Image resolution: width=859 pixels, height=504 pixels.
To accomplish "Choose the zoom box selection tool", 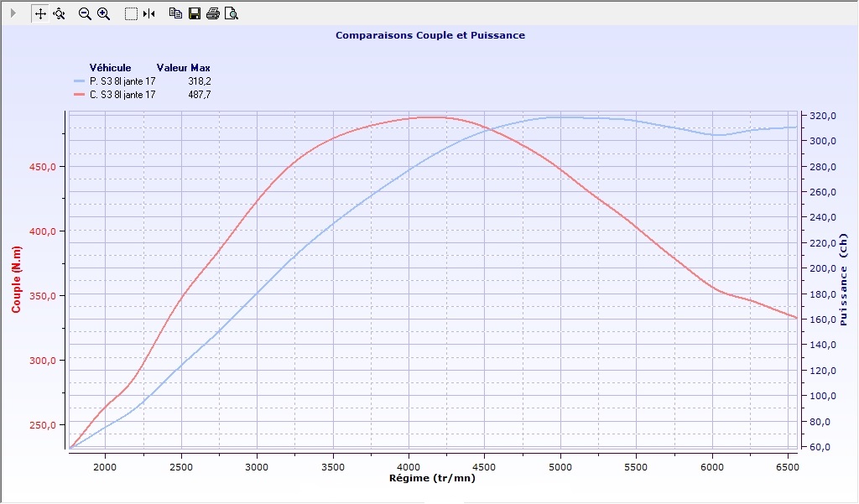I will click(131, 13).
